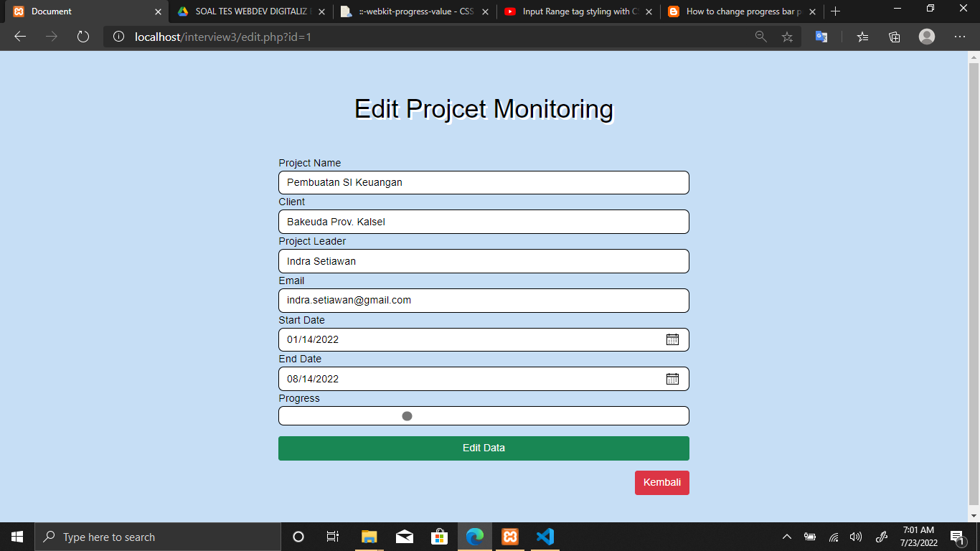Switch to How to change progress bar tab

[742, 11]
